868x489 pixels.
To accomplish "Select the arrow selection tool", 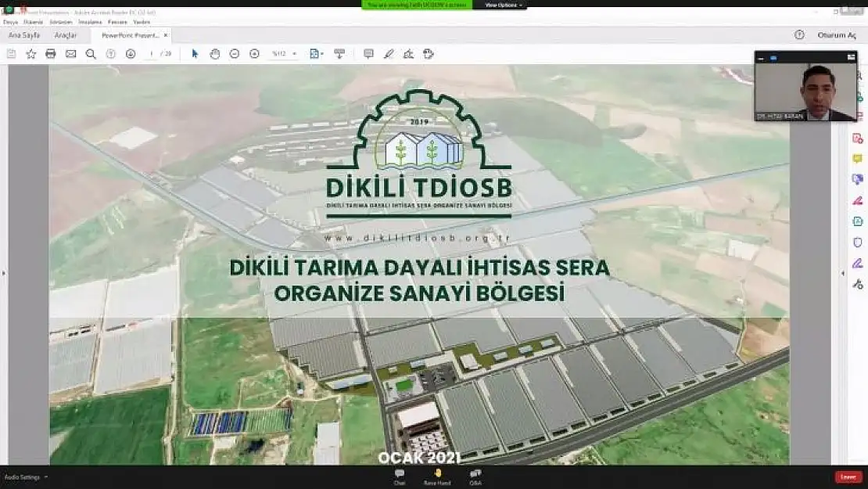I will point(195,54).
